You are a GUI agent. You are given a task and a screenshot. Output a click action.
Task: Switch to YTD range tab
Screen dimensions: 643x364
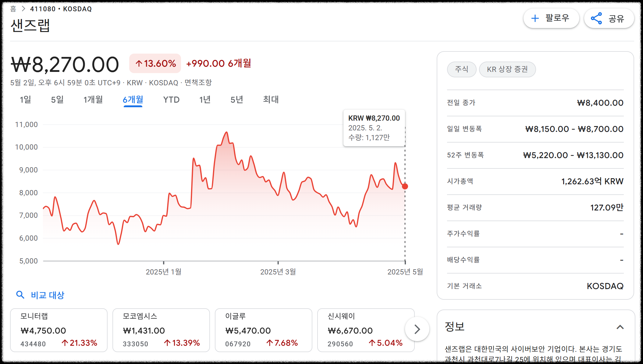pyautogui.click(x=171, y=100)
